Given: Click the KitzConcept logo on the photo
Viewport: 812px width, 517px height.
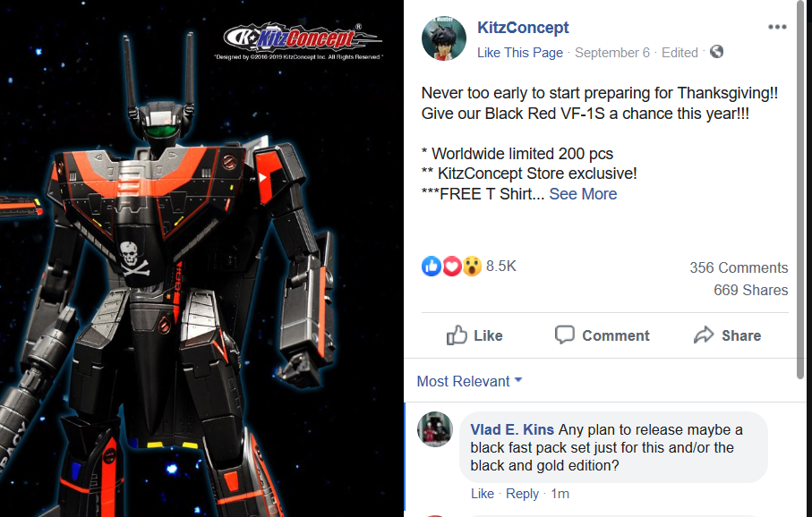Looking at the screenshot, I should pos(303,38).
